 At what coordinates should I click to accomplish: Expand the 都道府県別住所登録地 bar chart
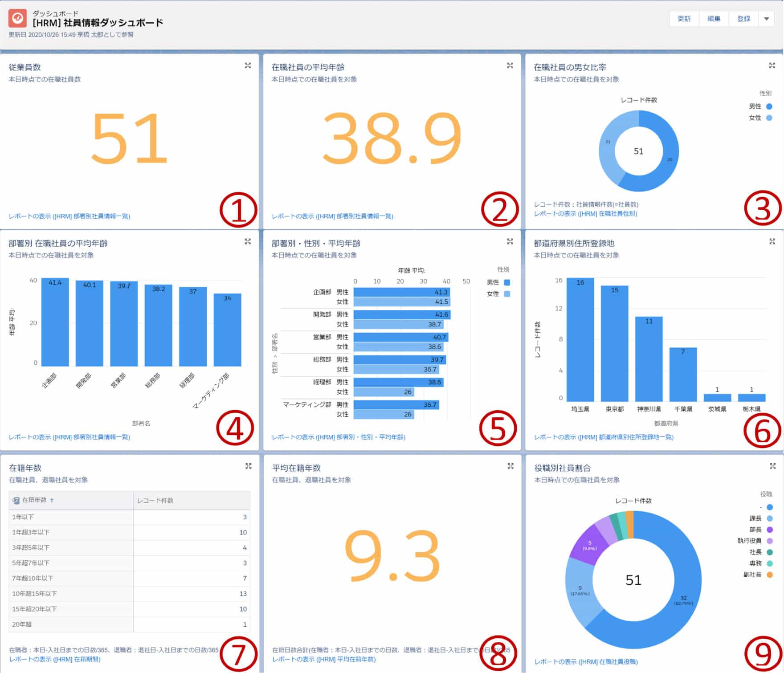coord(772,241)
